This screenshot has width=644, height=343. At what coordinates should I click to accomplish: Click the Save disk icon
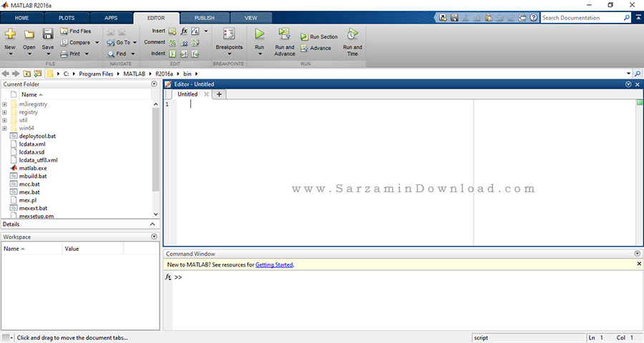(x=48, y=34)
